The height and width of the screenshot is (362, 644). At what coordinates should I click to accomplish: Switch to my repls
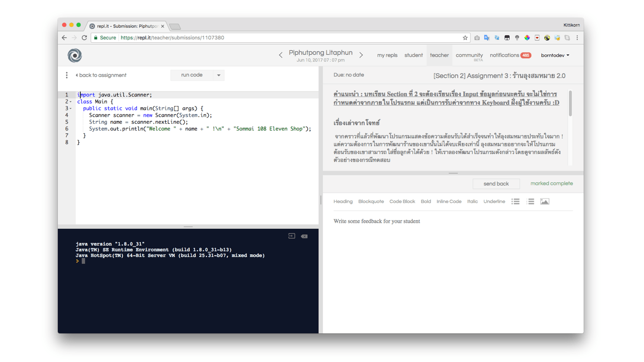point(387,55)
